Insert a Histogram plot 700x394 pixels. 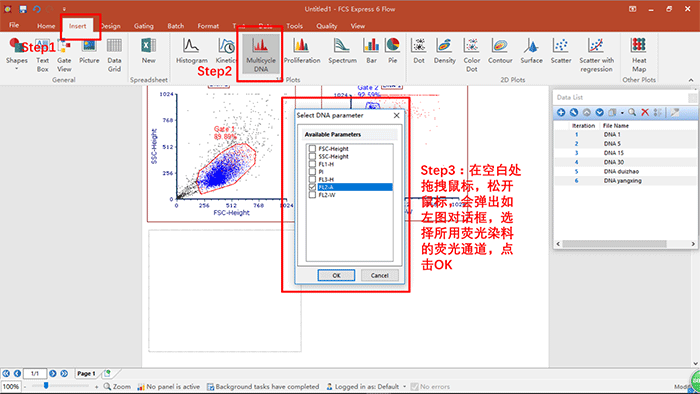(x=192, y=51)
